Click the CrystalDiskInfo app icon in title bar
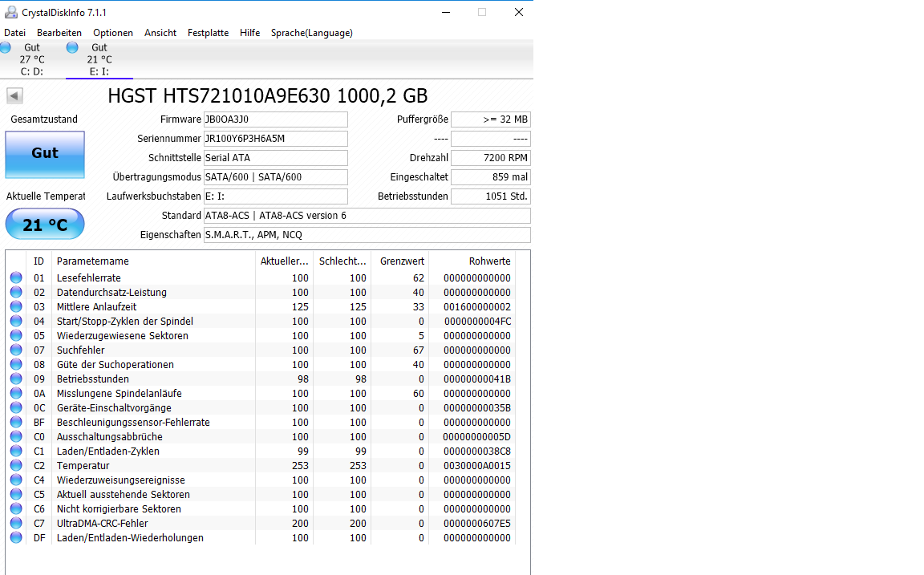This screenshot has height=575, width=924. tap(10, 12)
